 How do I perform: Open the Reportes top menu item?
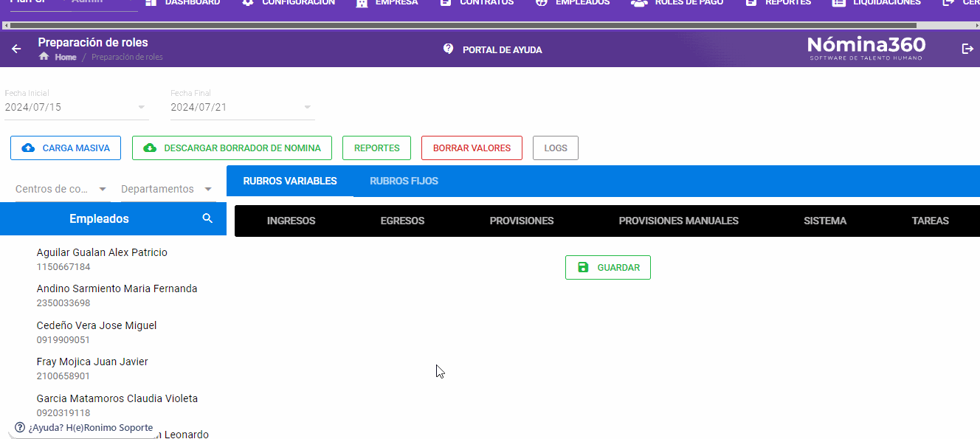point(778,3)
